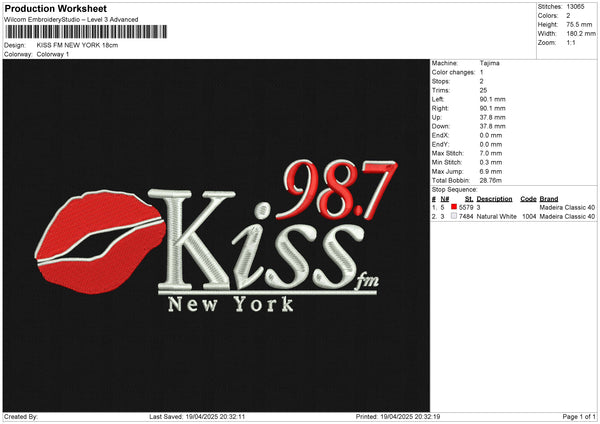This screenshot has width=600, height=424.
Task: Click the St. column header
Action: (469, 199)
